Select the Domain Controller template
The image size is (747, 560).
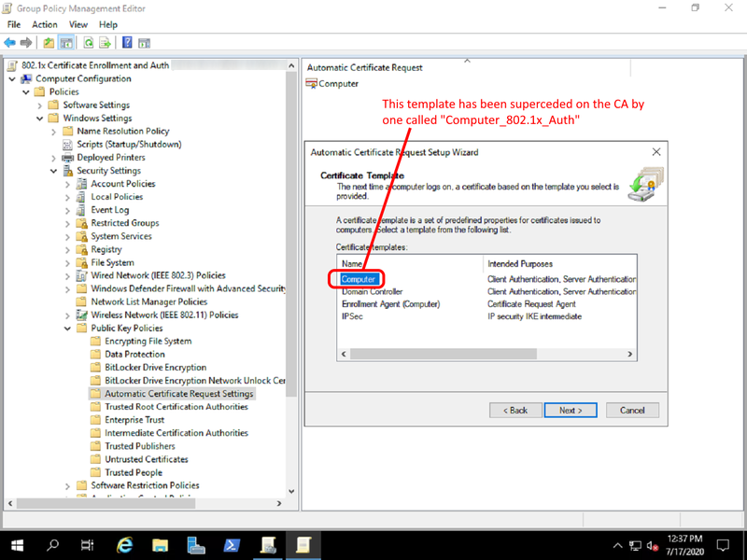pos(372,292)
